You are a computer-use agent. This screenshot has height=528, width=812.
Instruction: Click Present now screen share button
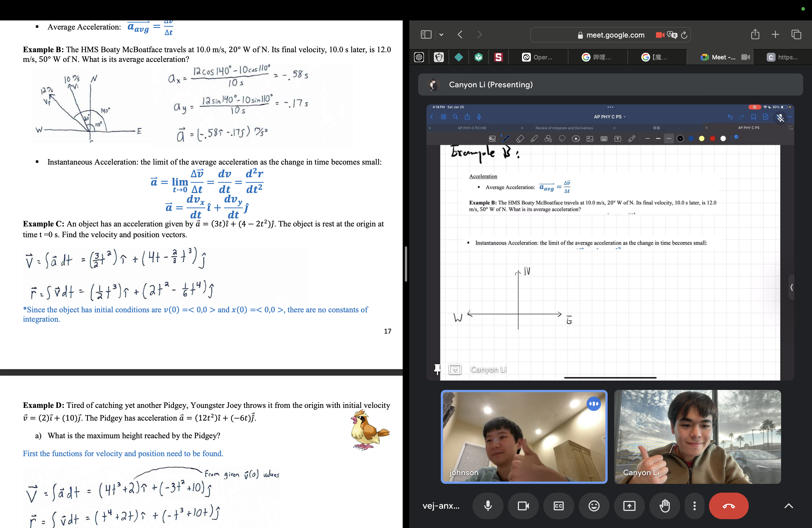pos(629,506)
